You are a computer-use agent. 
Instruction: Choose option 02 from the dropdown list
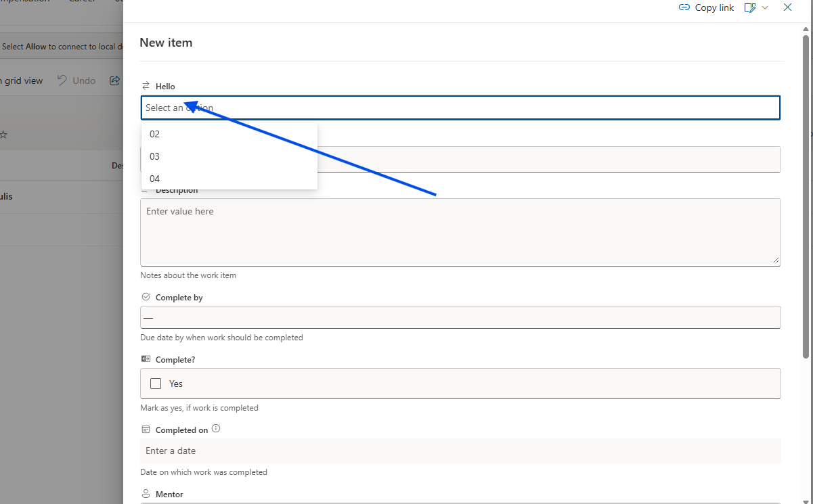(155, 134)
